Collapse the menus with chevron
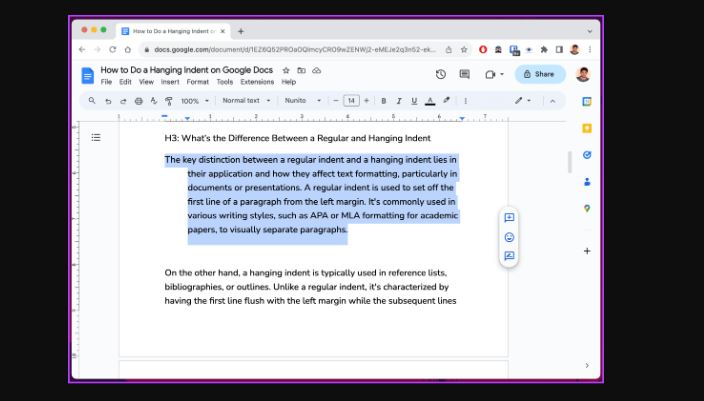Image resolution: width=704 pixels, height=401 pixels. [x=553, y=101]
